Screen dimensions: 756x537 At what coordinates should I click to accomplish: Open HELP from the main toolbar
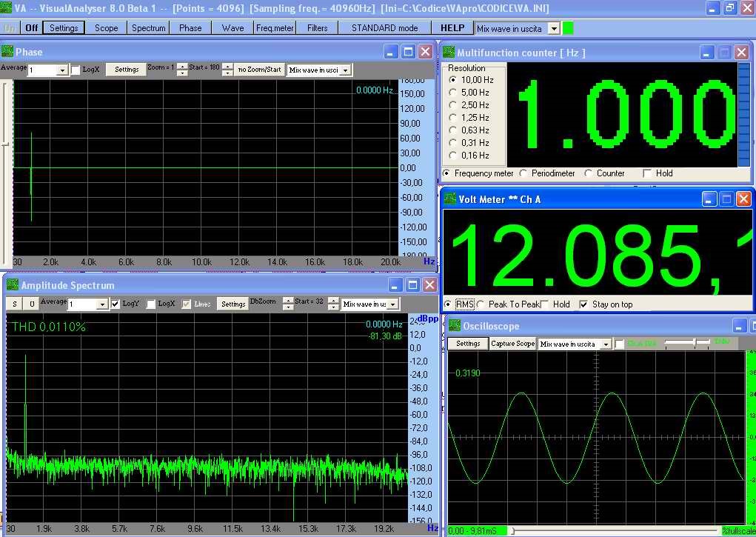coord(452,27)
